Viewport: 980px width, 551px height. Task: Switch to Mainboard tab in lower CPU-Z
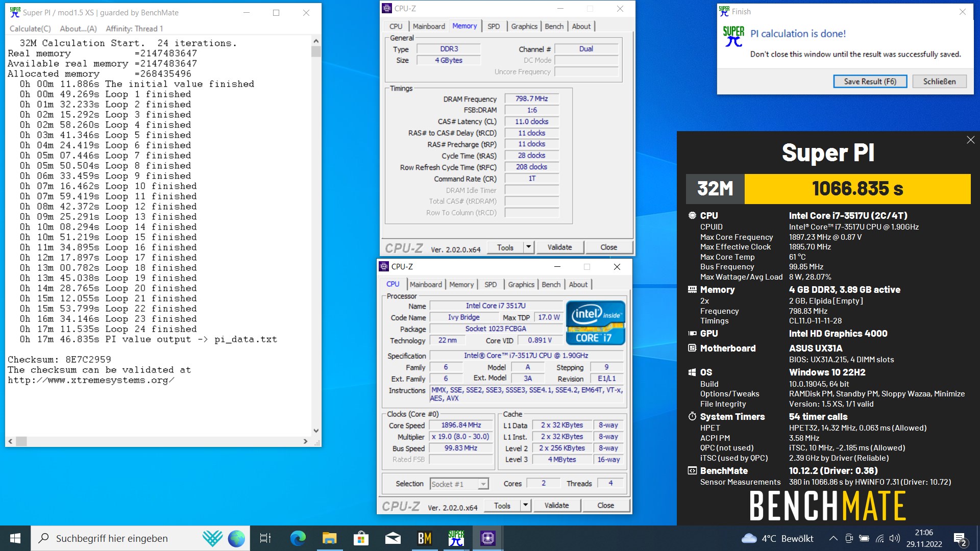pos(426,285)
